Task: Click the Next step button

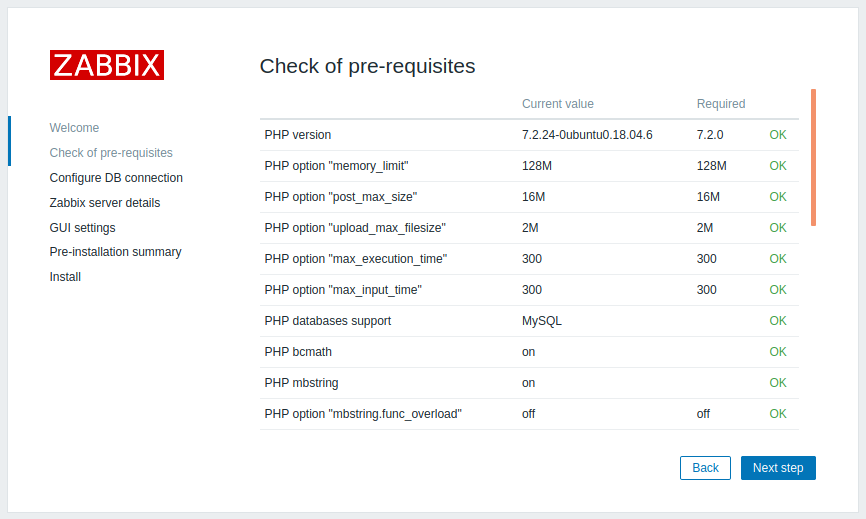Action: [x=778, y=468]
